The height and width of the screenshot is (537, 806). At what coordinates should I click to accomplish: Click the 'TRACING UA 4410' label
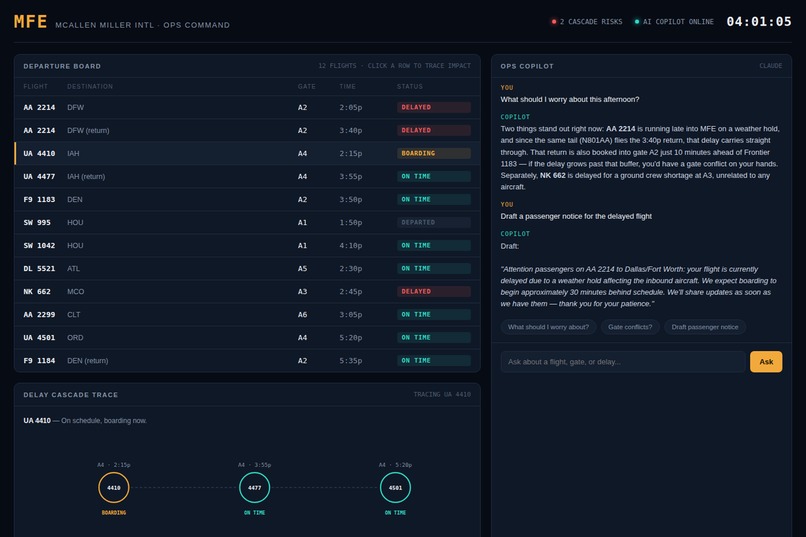442,395
